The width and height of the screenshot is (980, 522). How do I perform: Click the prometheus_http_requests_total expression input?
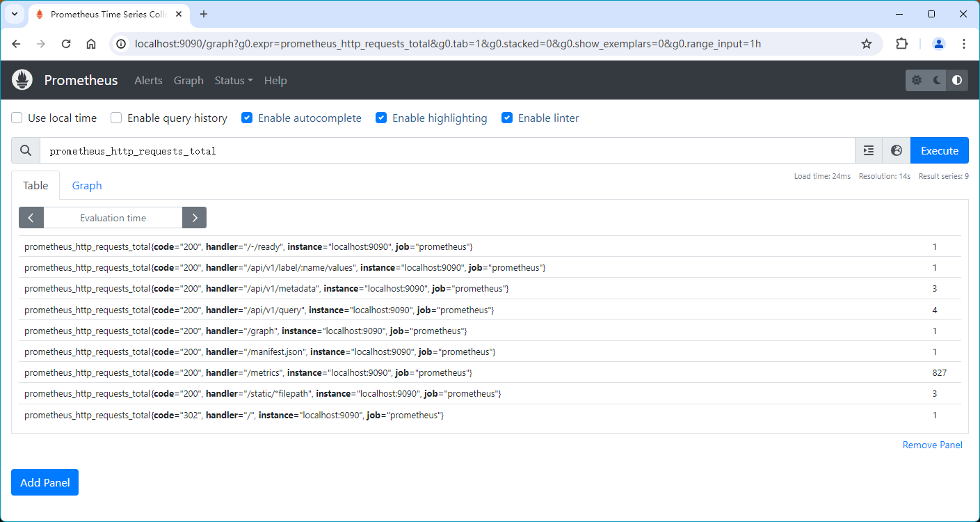tap(447, 150)
